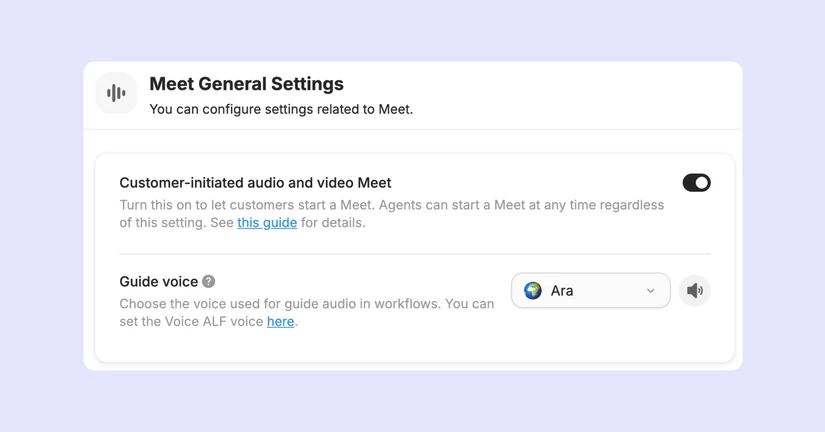Click the globe icon beside Ara
The width and height of the screenshot is (825, 432).
pos(532,290)
